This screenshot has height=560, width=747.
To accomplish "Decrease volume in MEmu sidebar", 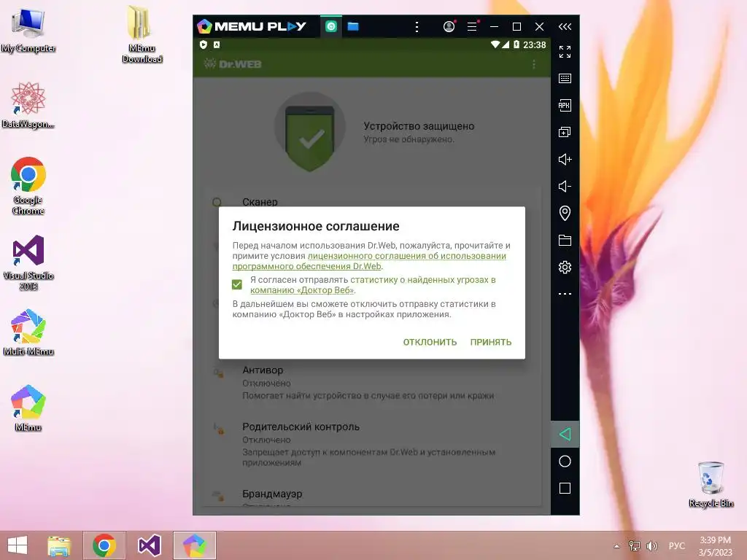I will tap(565, 186).
